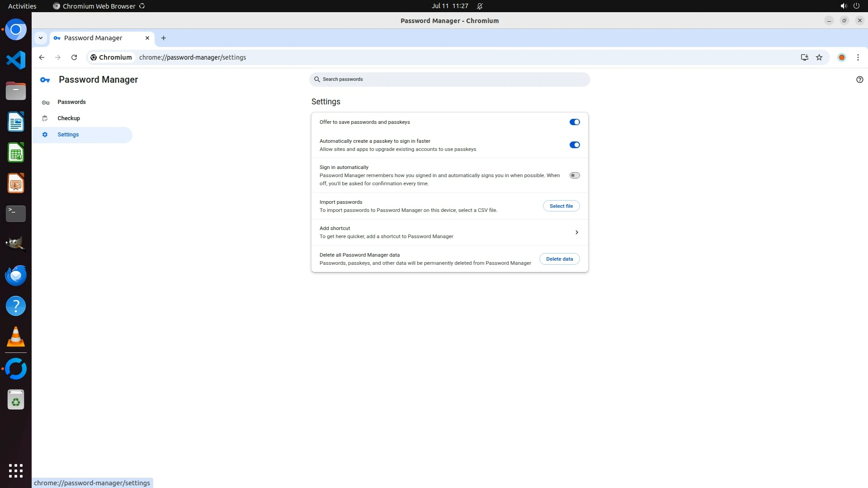Image resolution: width=868 pixels, height=488 pixels.
Task: Open the Chromium three-dot menu
Action: pos(858,57)
